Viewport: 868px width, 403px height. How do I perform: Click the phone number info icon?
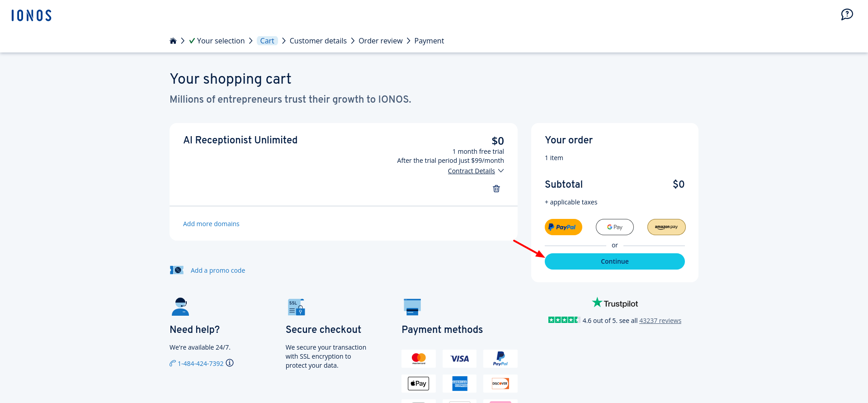coord(230,363)
